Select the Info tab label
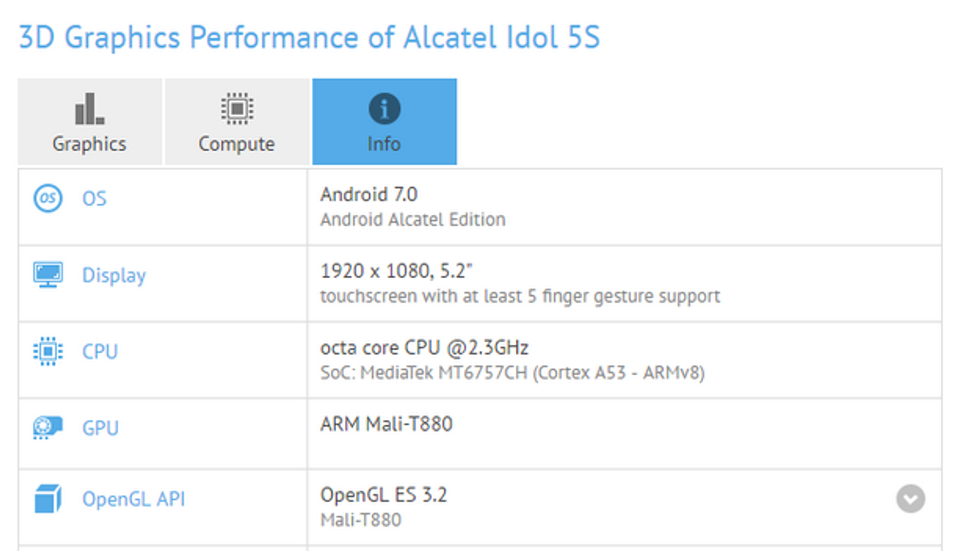The image size is (980, 551). (x=384, y=144)
